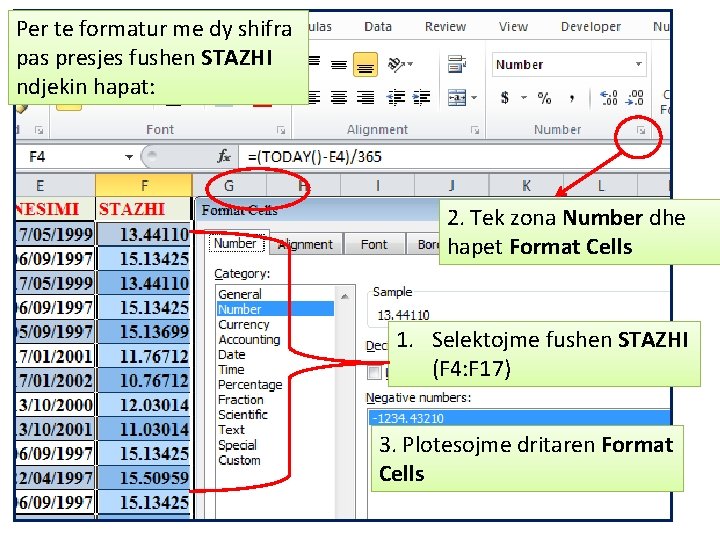Screen dimensions: 720x540
Task: Expand the Accounting format dropdown arrow
Action: tap(523, 97)
